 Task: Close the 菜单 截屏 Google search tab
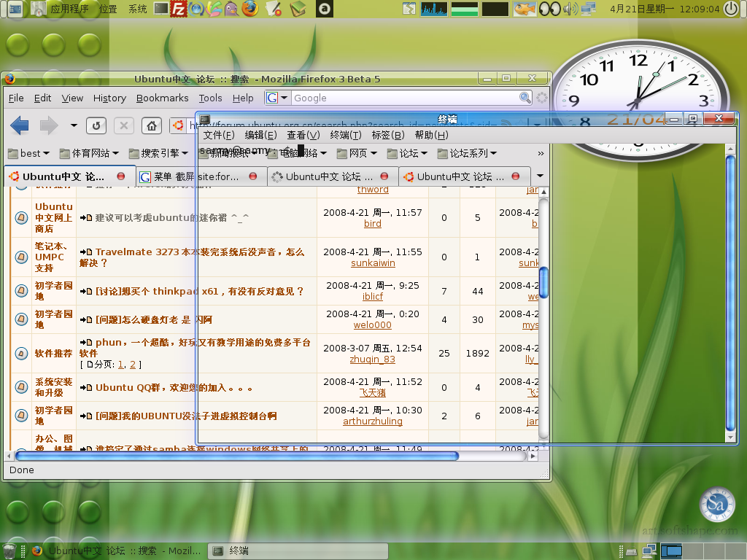pyautogui.click(x=253, y=176)
